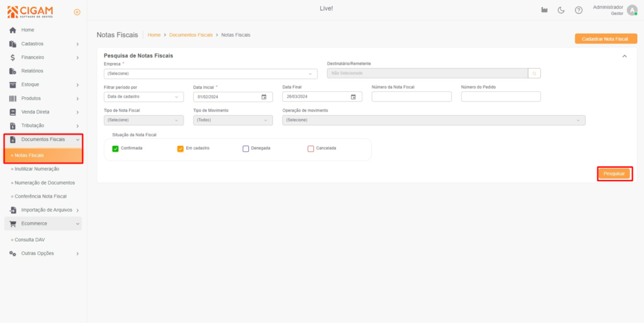Select the Notas Fiscais submenu item
644x323 pixels.
coord(43,156)
